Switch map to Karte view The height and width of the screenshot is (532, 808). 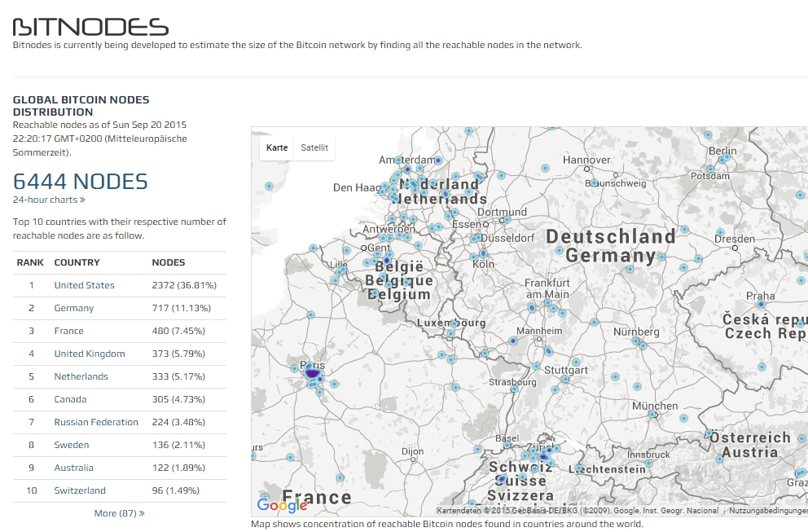coord(277,147)
